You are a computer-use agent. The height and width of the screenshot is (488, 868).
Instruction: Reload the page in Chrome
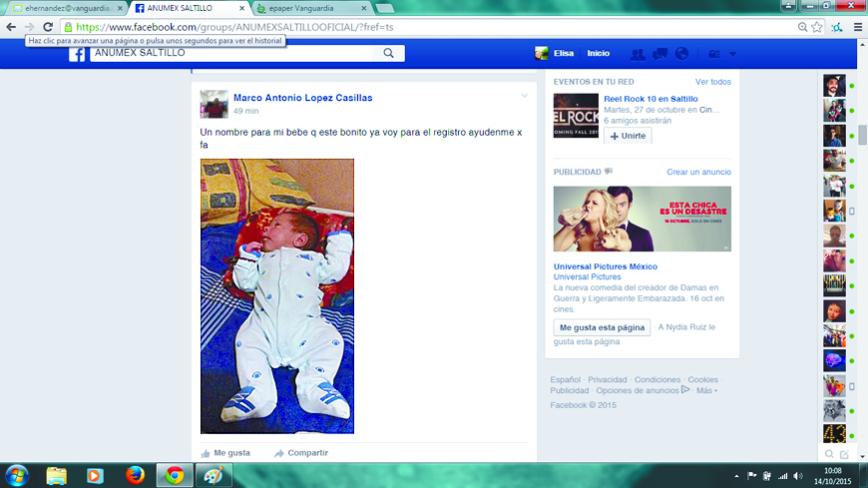click(x=49, y=27)
